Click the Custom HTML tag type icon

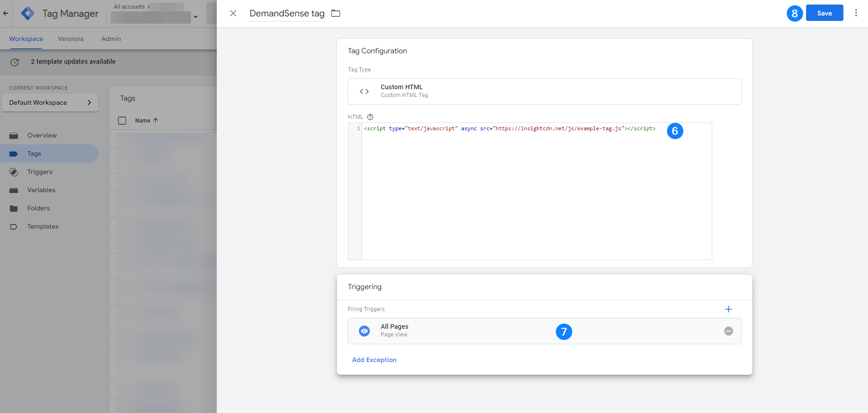tap(364, 92)
